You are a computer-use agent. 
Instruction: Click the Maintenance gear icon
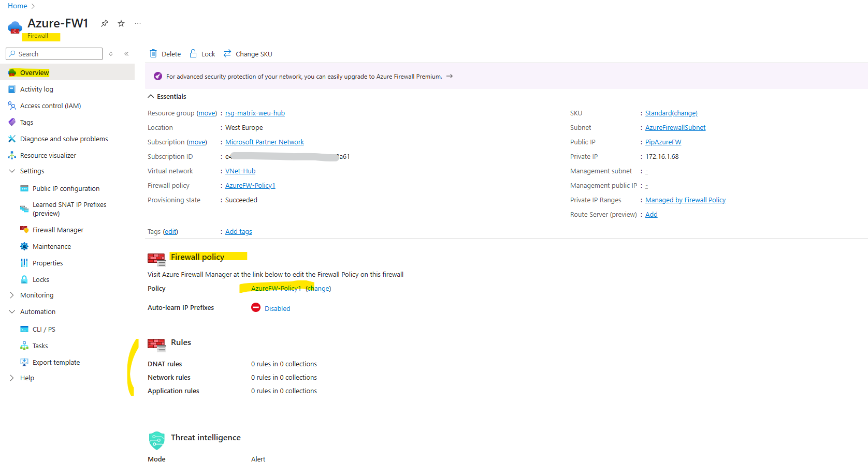(x=24, y=246)
